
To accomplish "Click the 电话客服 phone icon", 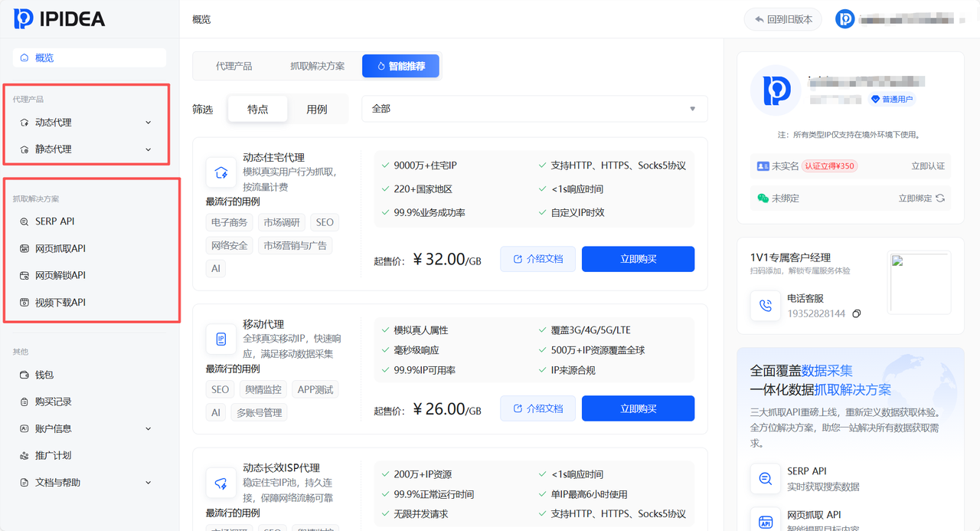I will pos(765,306).
